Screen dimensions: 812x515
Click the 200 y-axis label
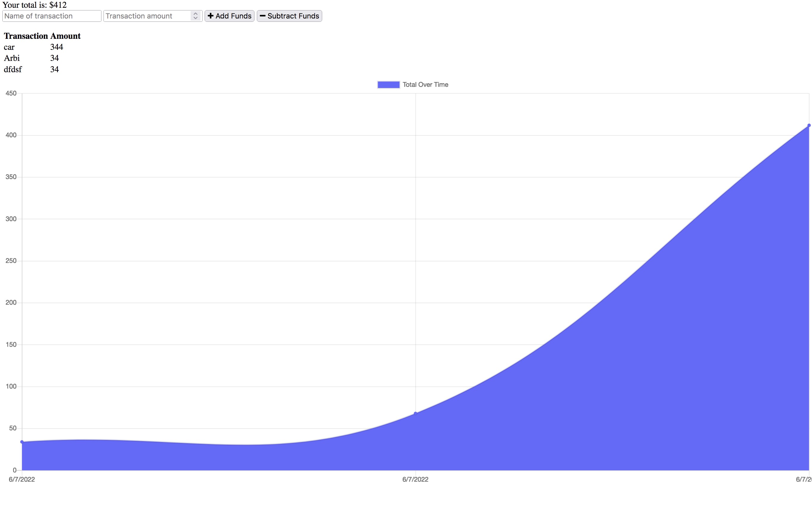11,303
